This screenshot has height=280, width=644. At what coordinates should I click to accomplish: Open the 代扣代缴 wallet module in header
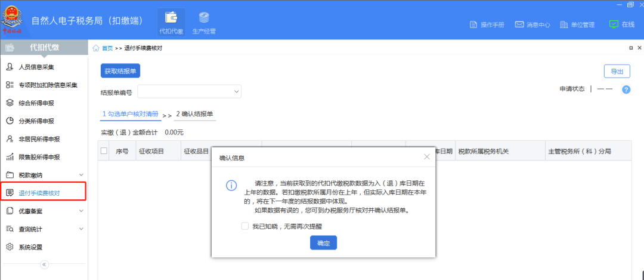tap(171, 22)
